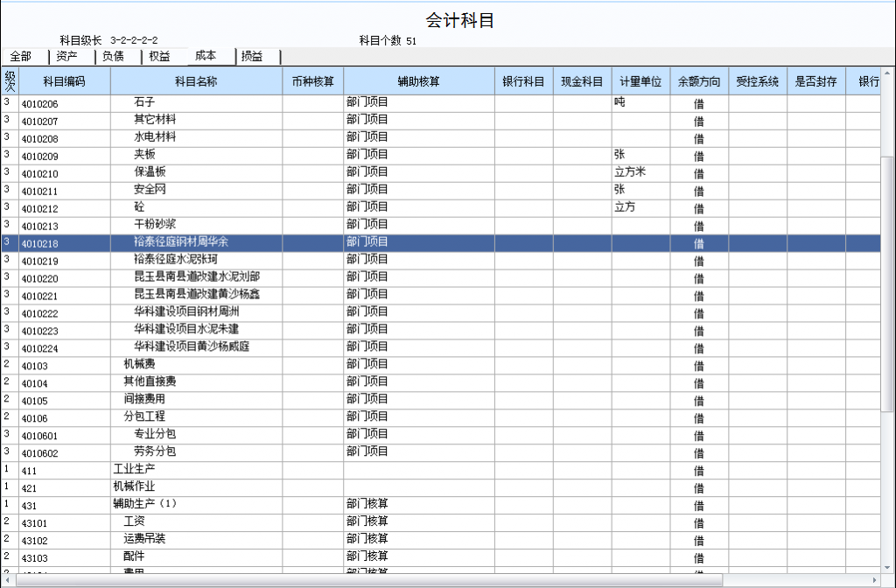Click the horizontal scrollbar thumb
Screen dimensions: 896x588
(368, 581)
